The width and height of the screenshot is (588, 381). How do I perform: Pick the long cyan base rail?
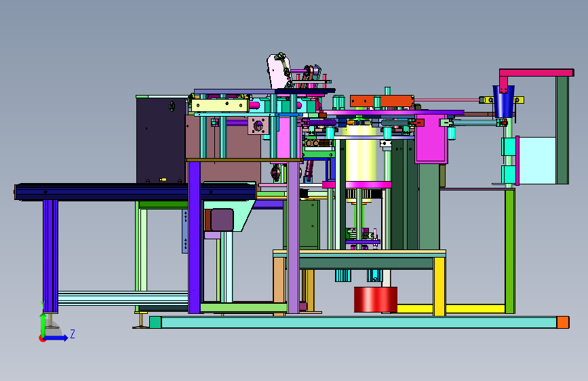[359, 323]
